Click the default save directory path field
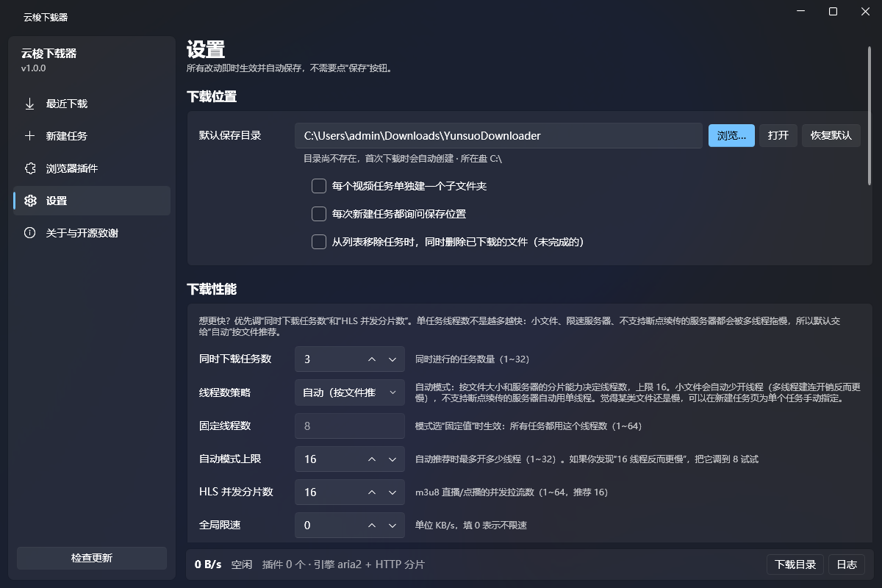 (x=499, y=135)
